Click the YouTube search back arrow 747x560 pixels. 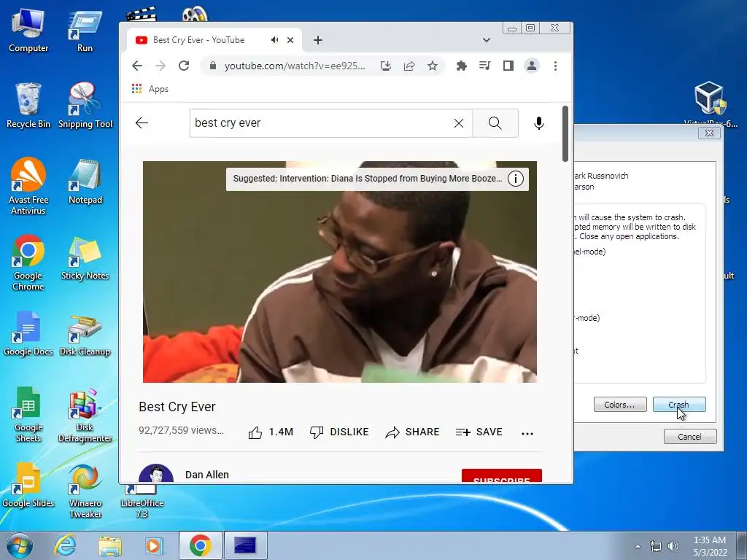click(x=142, y=122)
